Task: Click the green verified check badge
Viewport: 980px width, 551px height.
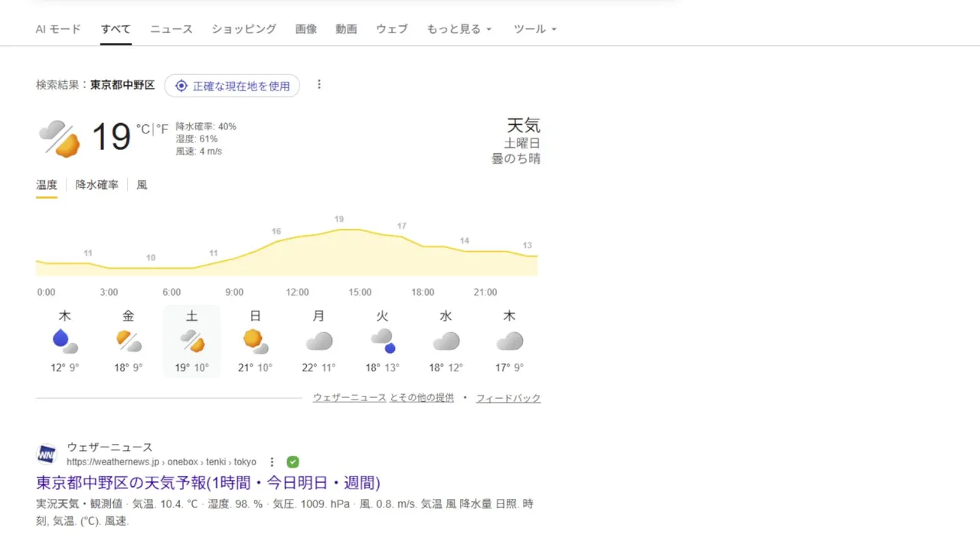Action: coord(292,462)
